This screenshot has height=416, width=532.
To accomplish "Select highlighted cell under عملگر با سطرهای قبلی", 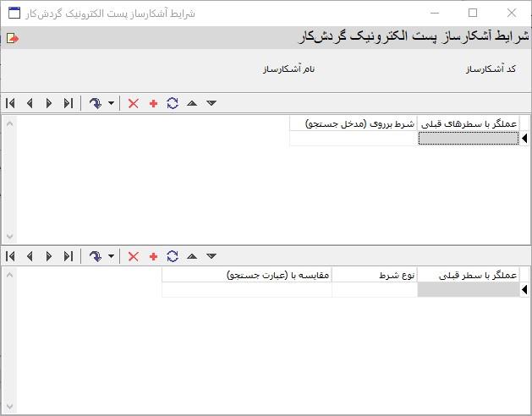I will pyautogui.click(x=468, y=139).
